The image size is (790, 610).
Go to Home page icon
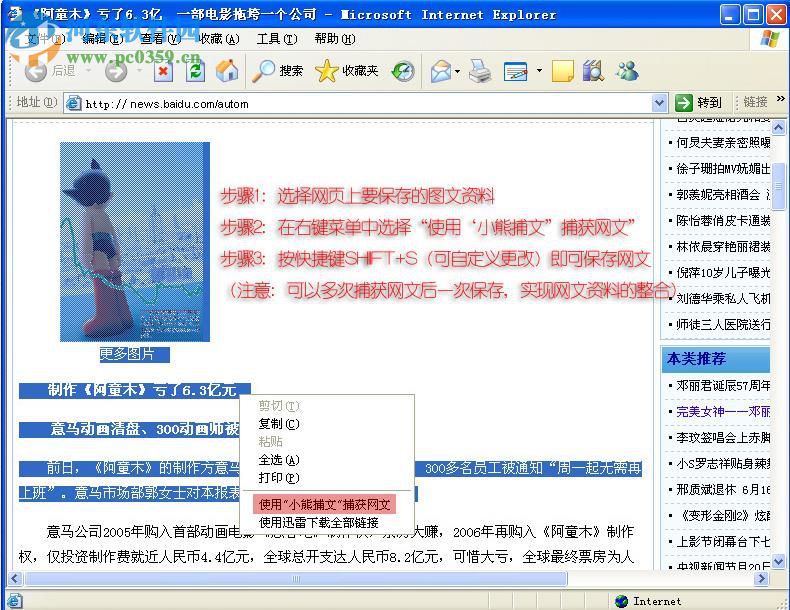(227, 71)
